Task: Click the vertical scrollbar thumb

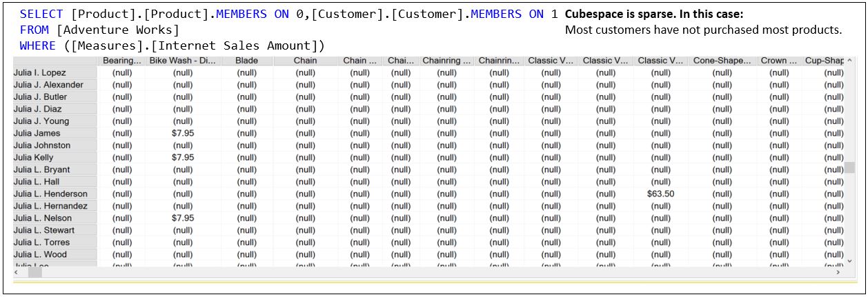Action: (850, 167)
